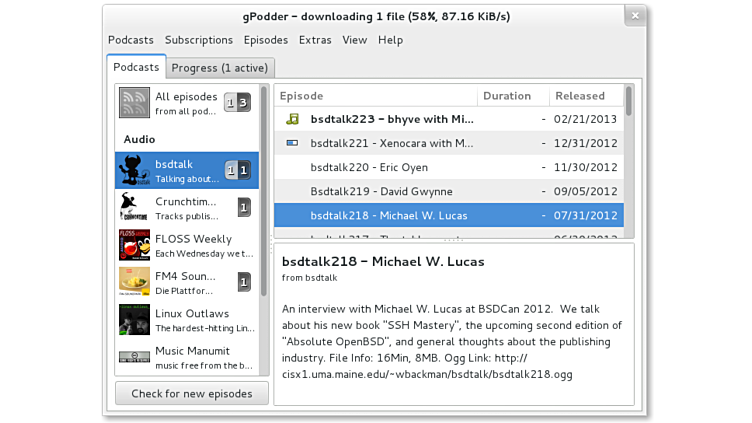Select the bsdtalk daemon podcast icon

tap(135, 170)
